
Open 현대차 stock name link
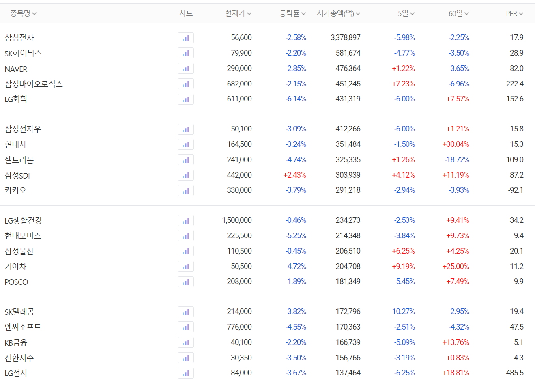tap(16, 144)
